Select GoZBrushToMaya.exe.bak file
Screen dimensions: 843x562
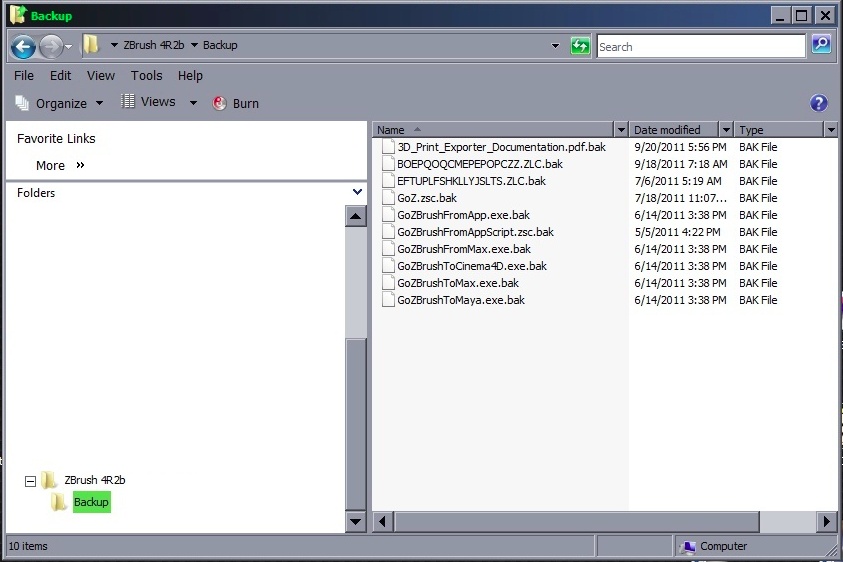(x=461, y=300)
